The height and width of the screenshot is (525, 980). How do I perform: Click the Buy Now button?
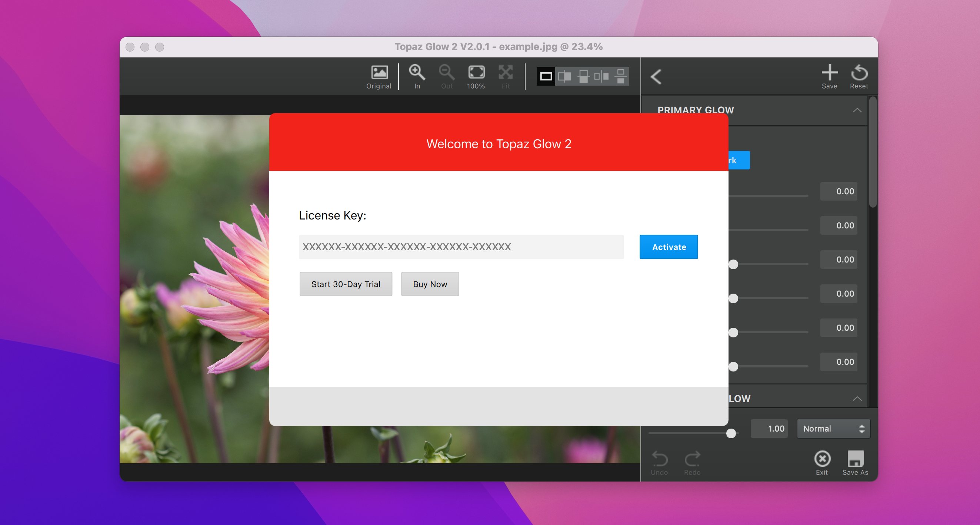click(x=430, y=284)
